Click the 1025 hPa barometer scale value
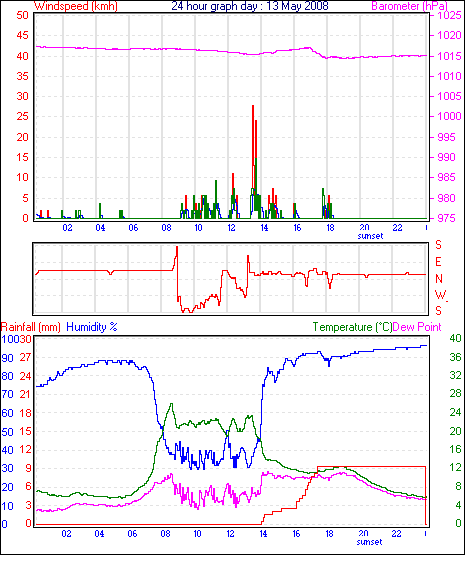The width and height of the screenshot is (466, 563). tap(449, 15)
